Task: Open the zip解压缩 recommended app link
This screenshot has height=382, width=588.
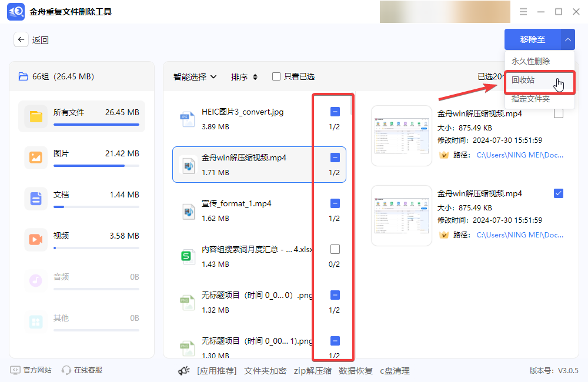Action: pyautogui.click(x=313, y=371)
